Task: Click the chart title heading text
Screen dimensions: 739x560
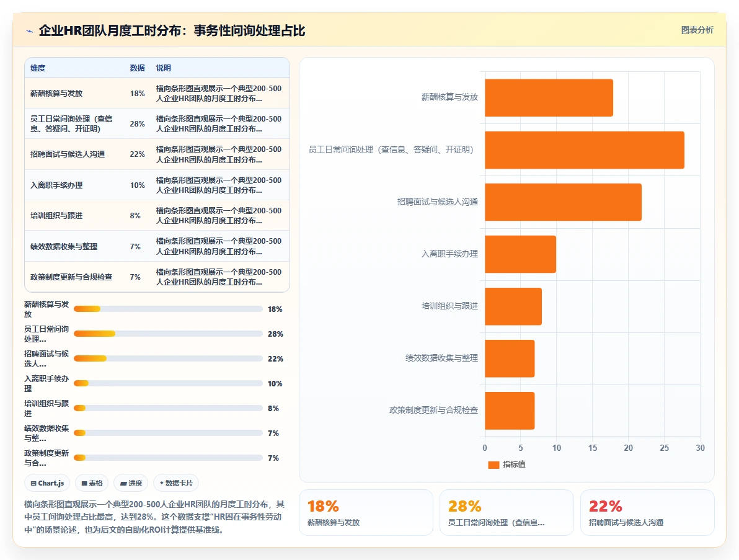Action: [172, 30]
